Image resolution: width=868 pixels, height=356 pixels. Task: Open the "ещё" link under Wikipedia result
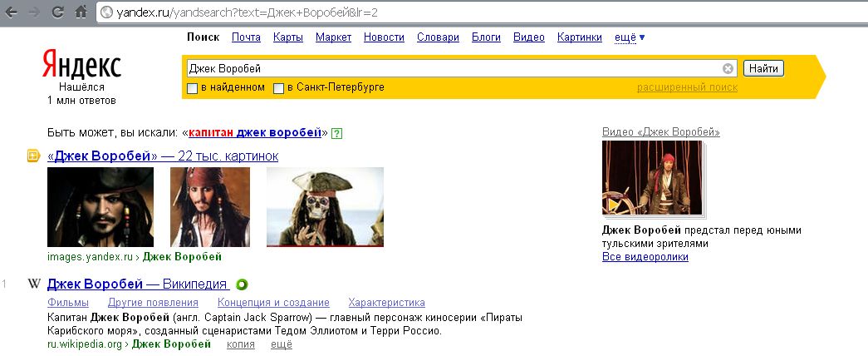pos(282,344)
